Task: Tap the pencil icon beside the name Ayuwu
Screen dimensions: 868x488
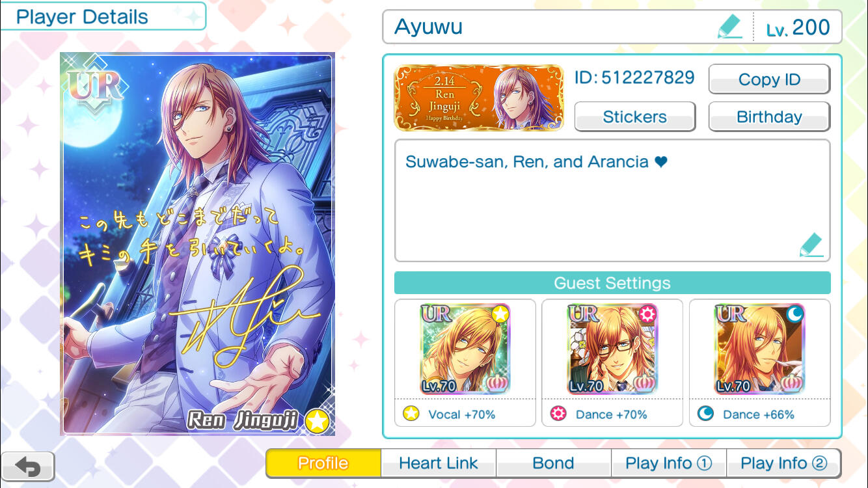Action: pyautogui.click(x=729, y=27)
